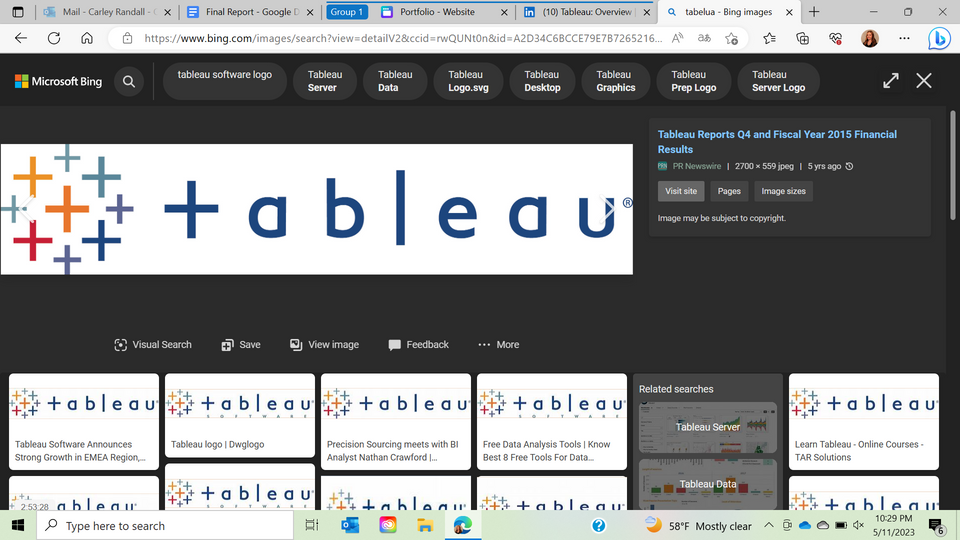
Task: Open Tableau Reports Q4 financial results link
Action: (x=777, y=141)
